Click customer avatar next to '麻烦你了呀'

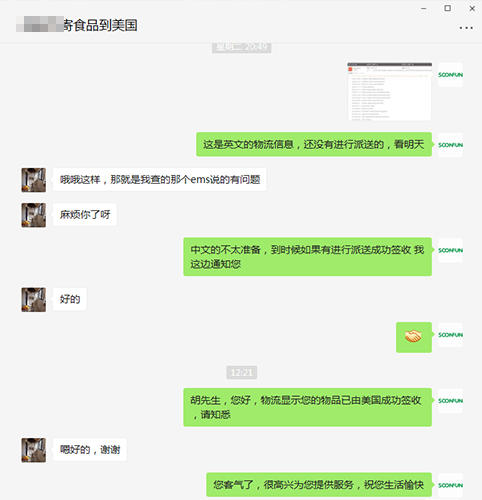click(x=34, y=215)
